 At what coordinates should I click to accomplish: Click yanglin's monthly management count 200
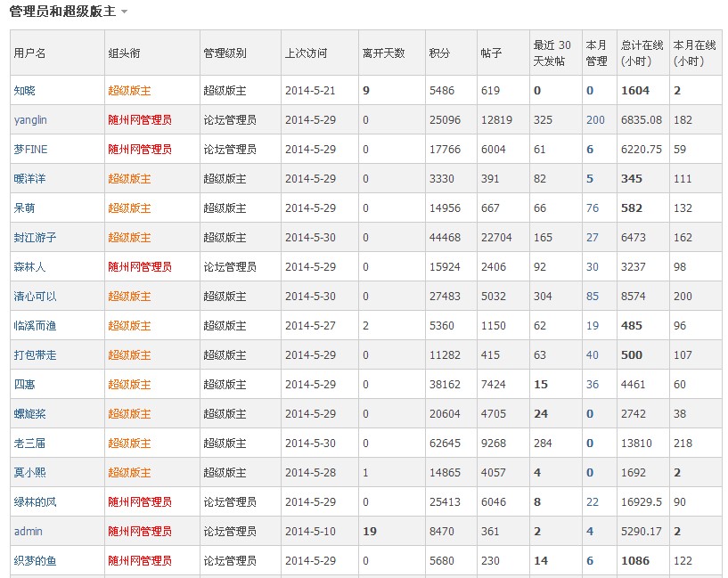[595, 120]
